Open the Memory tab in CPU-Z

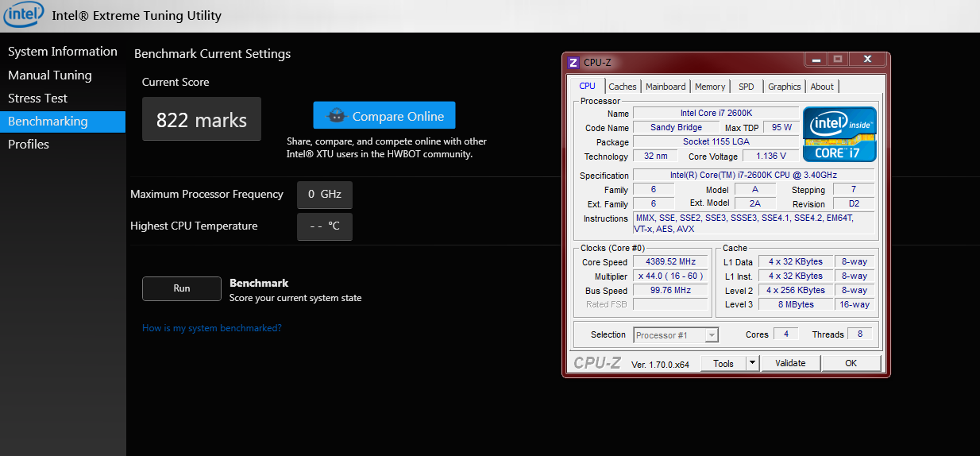[710, 87]
